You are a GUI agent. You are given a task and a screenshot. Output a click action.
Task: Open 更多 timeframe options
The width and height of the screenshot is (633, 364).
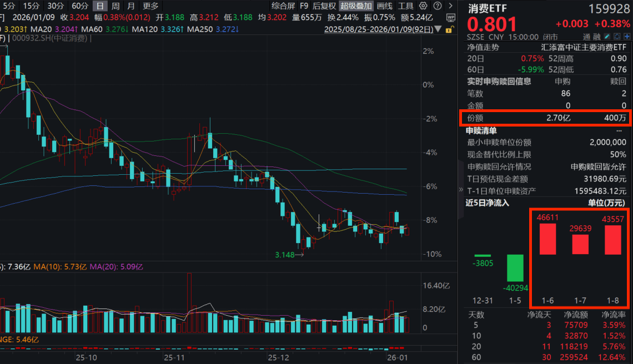pos(150,6)
